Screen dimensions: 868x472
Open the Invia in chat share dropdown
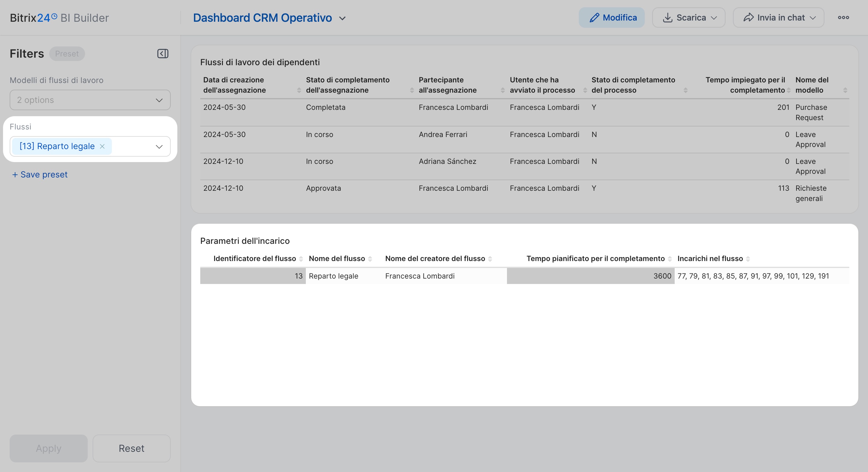tap(778, 18)
